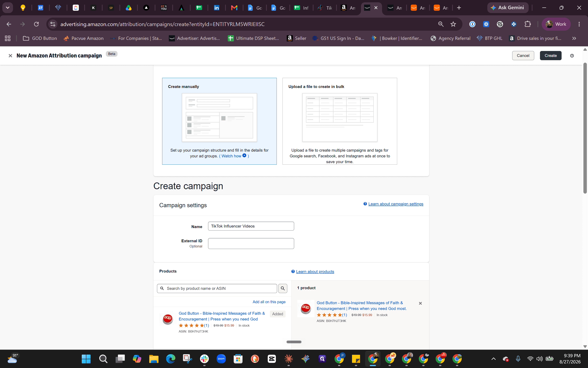
Task: Open the apps grid in bookmarks bar
Action: (7, 38)
